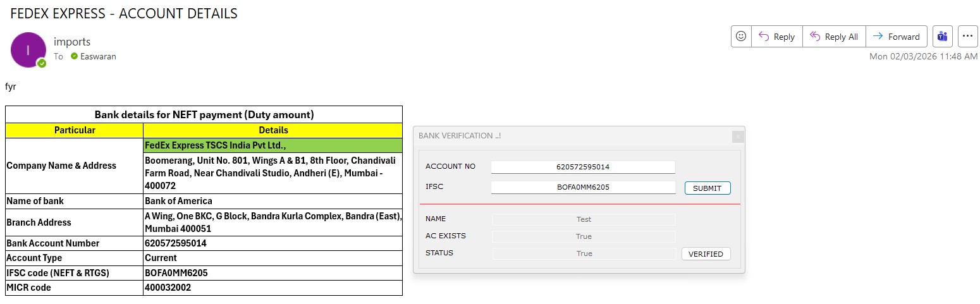Viewport: 980px width, 304px height.
Task: Forward this email
Action: 897,37
